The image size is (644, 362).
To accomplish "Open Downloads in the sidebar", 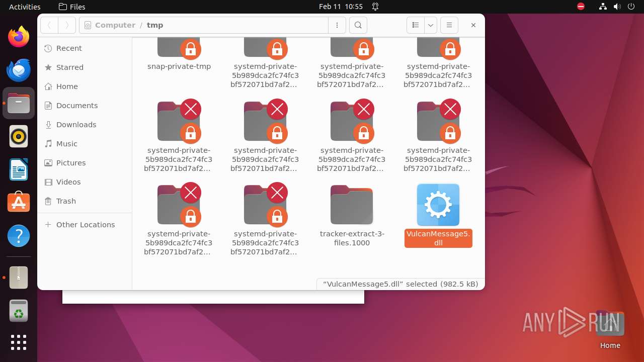I will [x=85, y=125].
